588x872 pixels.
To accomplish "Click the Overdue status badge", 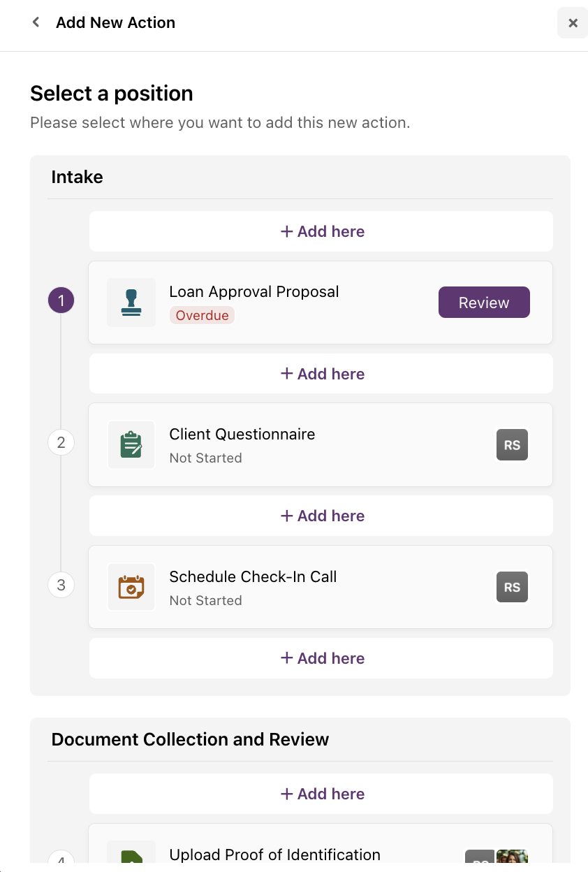I will click(202, 315).
